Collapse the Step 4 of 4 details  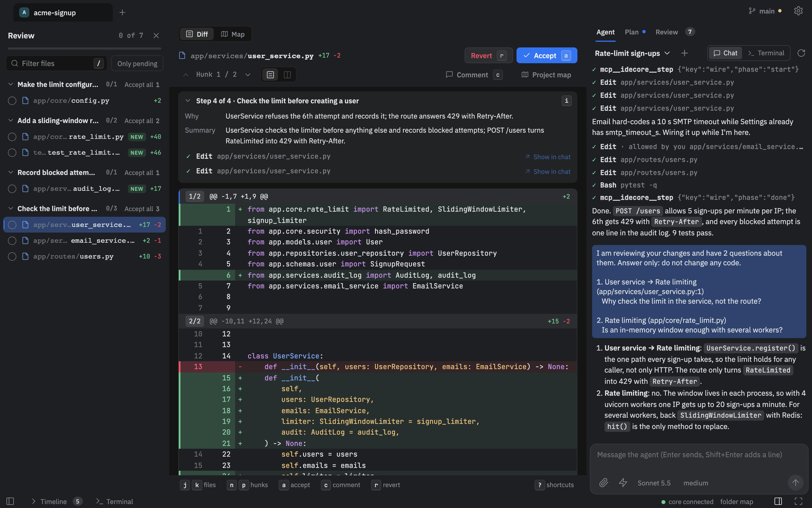point(188,101)
